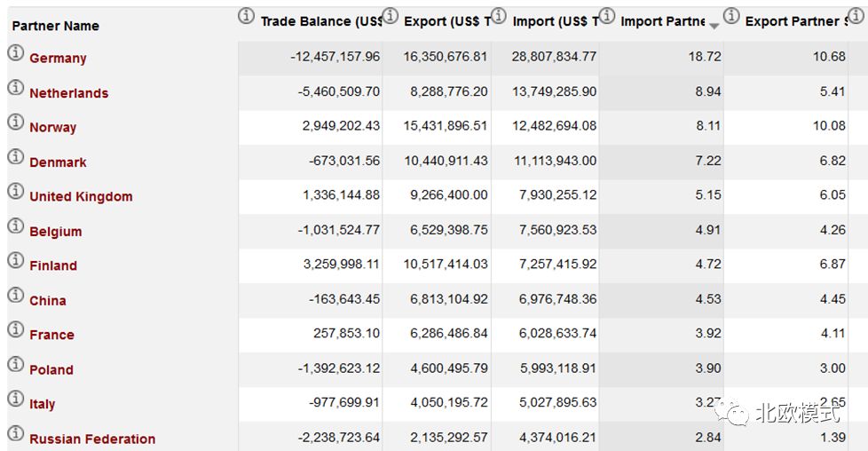
Task: Open the Finland partner link
Action: (53, 265)
